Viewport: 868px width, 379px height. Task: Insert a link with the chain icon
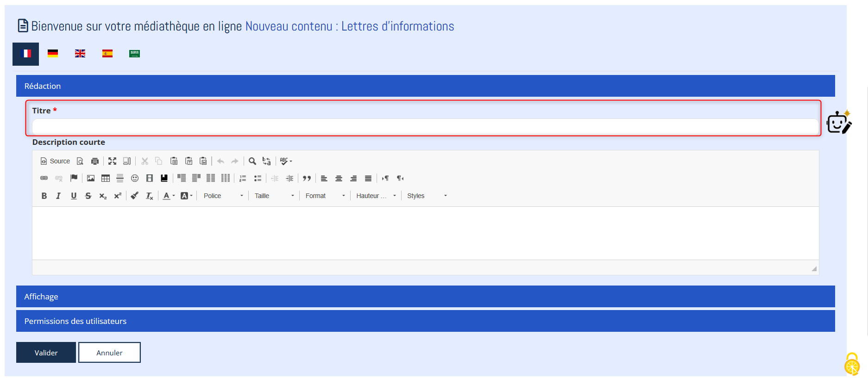[44, 178]
